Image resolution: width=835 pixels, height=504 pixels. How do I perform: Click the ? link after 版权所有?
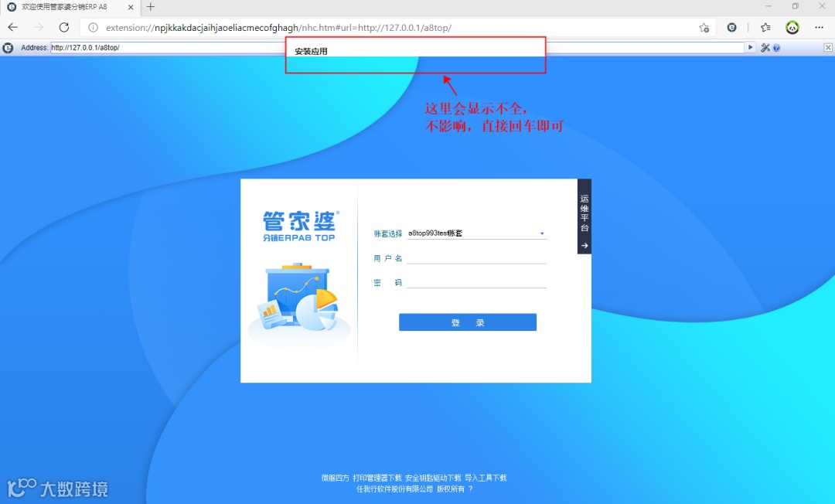pos(470,489)
